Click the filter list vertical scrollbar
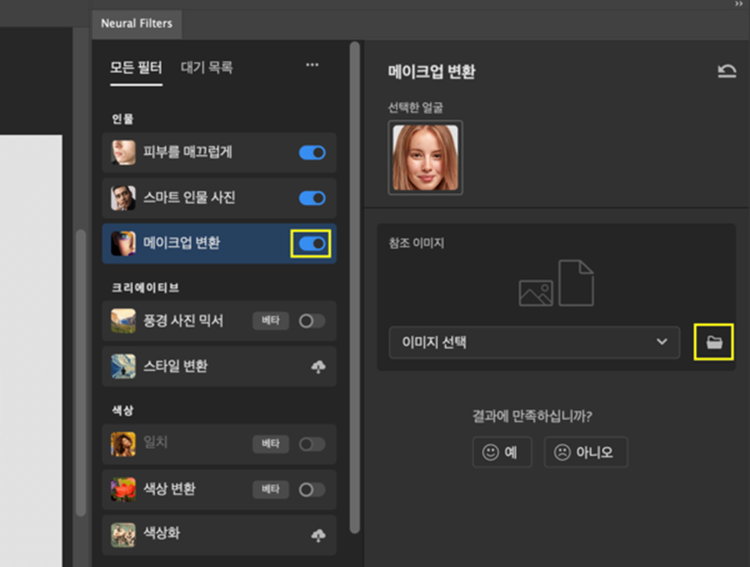The image size is (750, 567). tap(354, 287)
